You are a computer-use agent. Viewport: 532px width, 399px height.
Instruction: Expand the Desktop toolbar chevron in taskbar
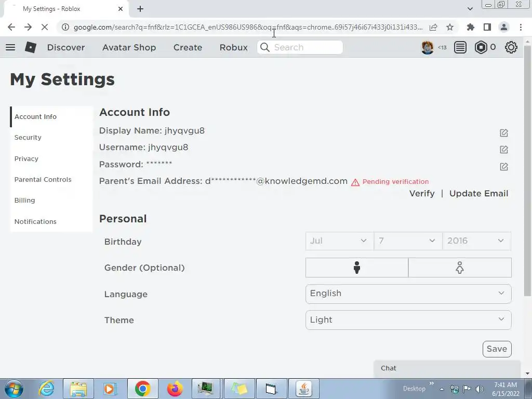[432, 383]
